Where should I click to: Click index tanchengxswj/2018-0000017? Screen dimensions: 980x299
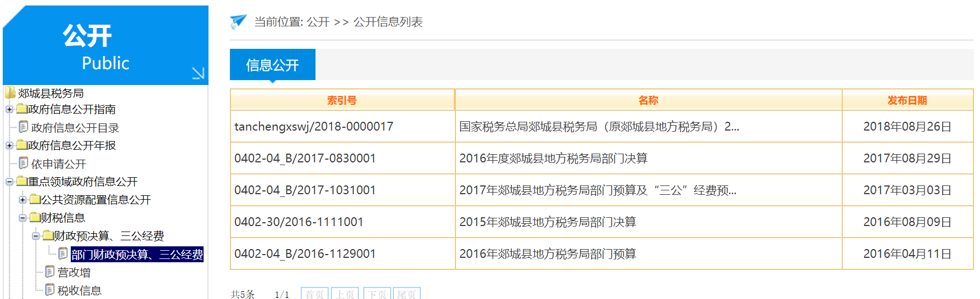[x=314, y=126]
